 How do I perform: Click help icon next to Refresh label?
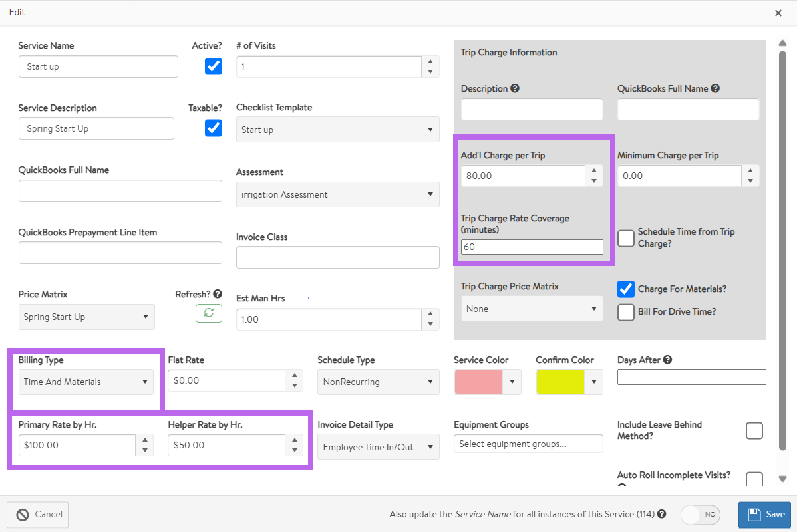218,294
